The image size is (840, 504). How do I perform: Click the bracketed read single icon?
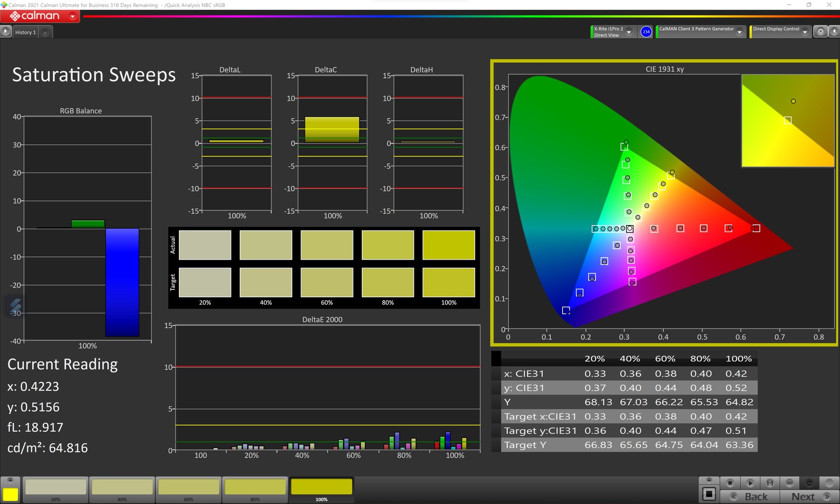770,483
